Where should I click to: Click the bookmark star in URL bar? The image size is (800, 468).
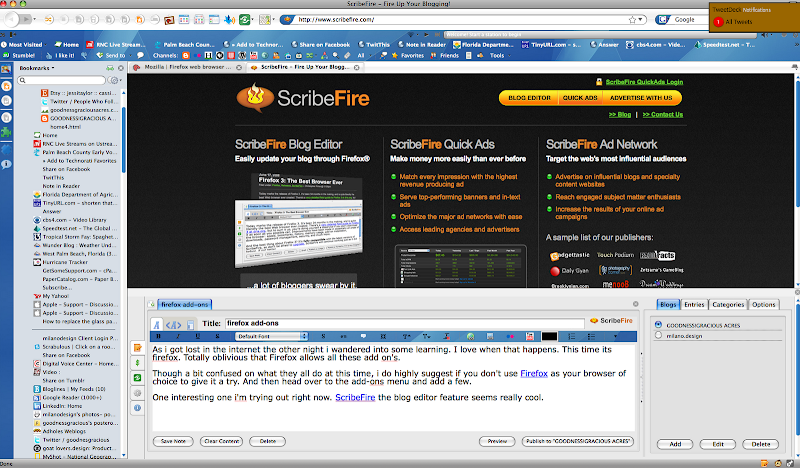(x=633, y=19)
